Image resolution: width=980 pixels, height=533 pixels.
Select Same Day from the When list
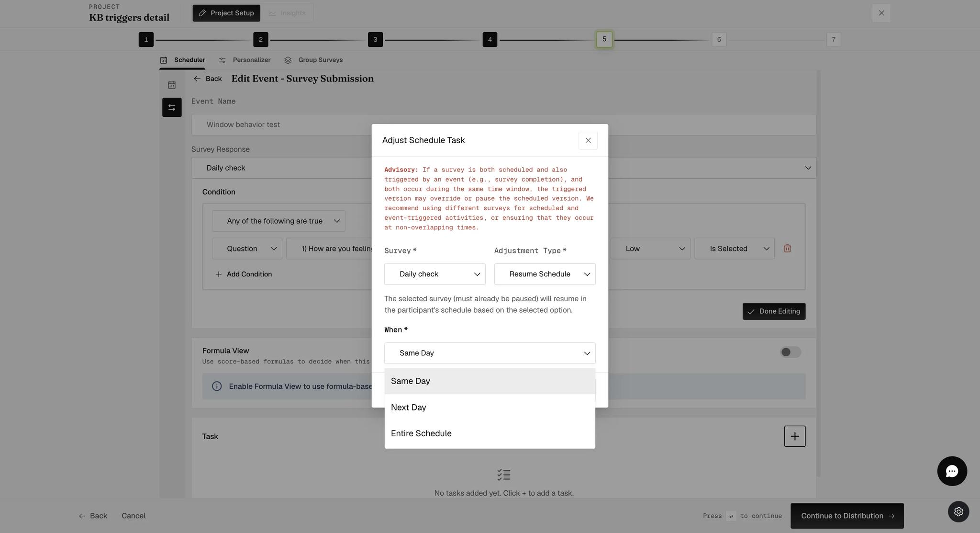(x=490, y=381)
